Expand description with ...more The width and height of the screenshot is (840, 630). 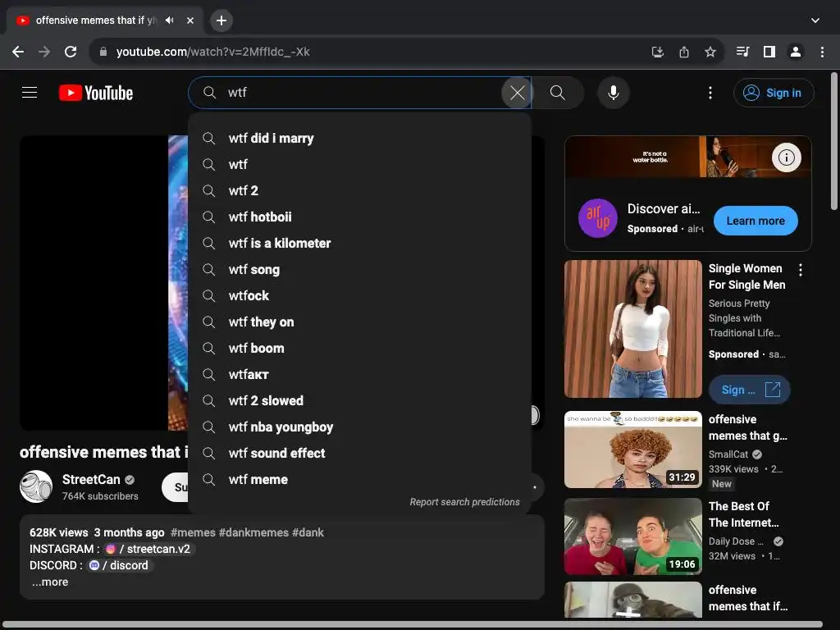coord(50,582)
